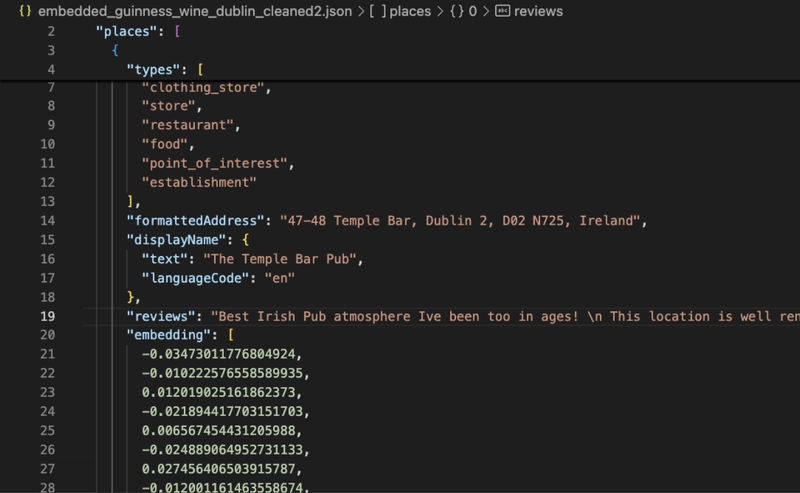Click the value -0.010222576558589935
800x493 pixels.
[222, 373]
